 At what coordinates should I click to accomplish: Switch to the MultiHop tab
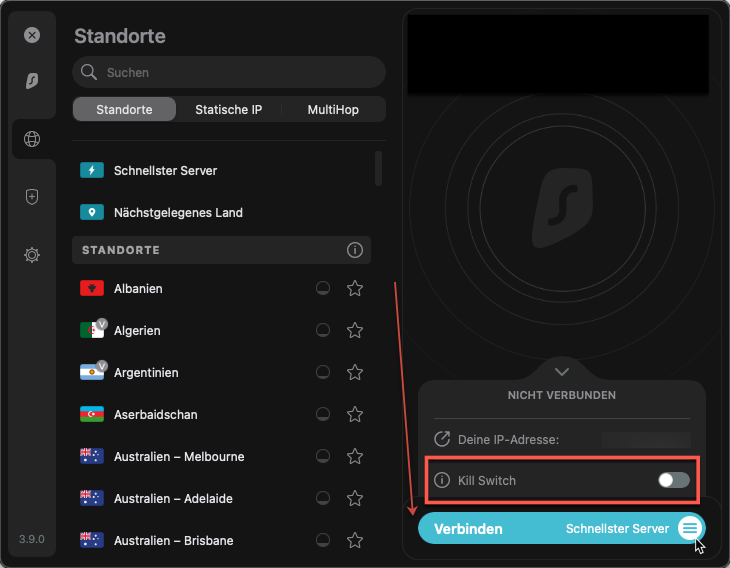coord(333,109)
